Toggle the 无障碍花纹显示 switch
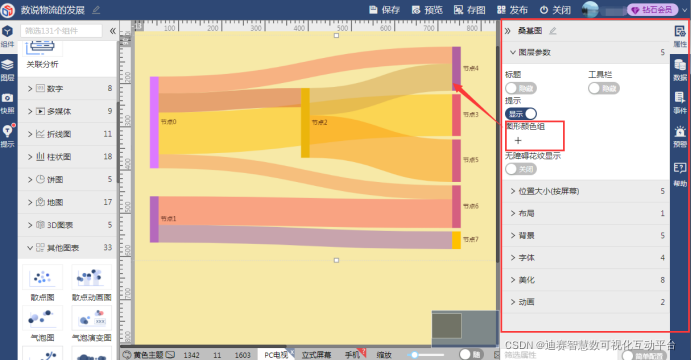The width and height of the screenshot is (691, 360). click(x=521, y=169)
